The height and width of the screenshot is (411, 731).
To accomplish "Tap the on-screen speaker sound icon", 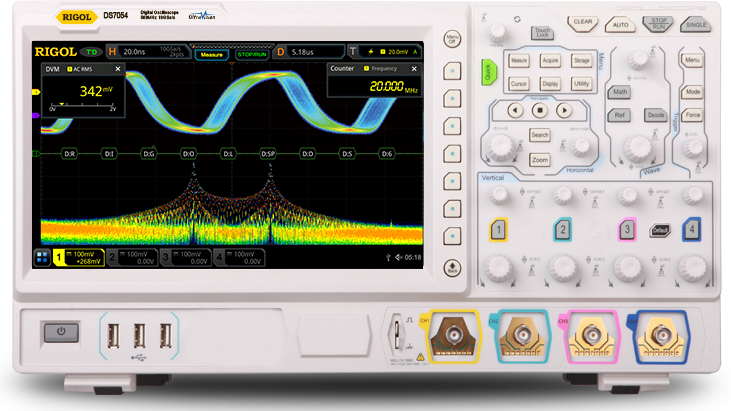I will coord(399,257).
